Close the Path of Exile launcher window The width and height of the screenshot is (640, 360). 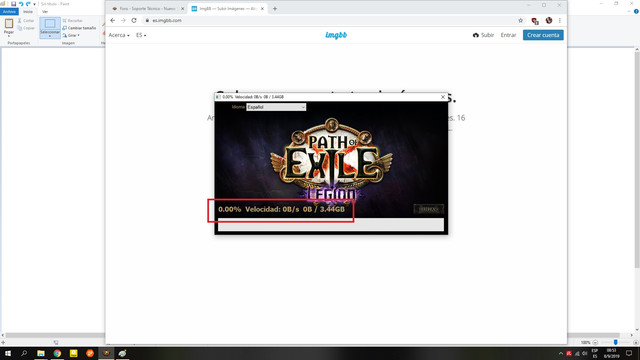[443, 97]
